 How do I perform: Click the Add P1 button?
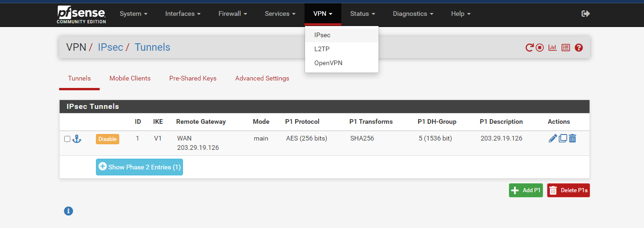[526, 190]
